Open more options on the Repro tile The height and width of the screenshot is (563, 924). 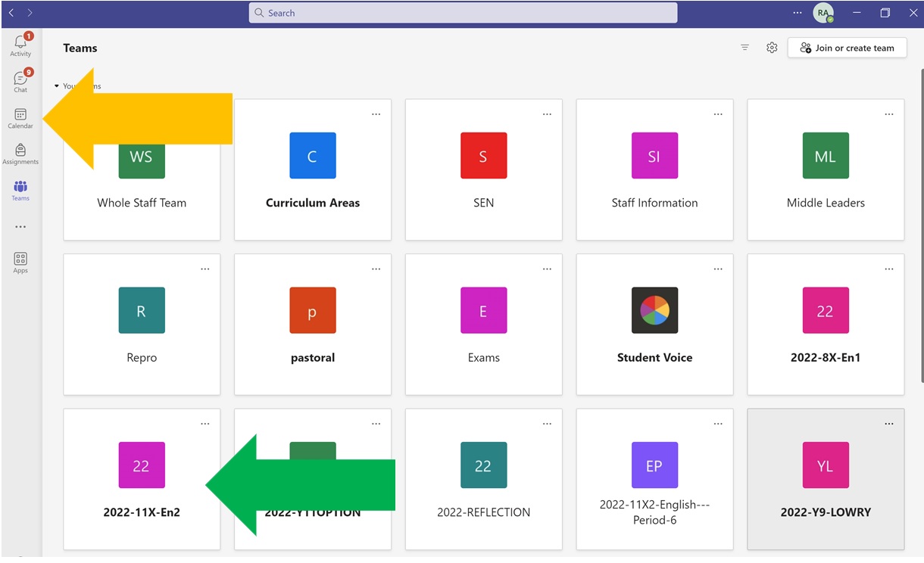pos(204,269)
